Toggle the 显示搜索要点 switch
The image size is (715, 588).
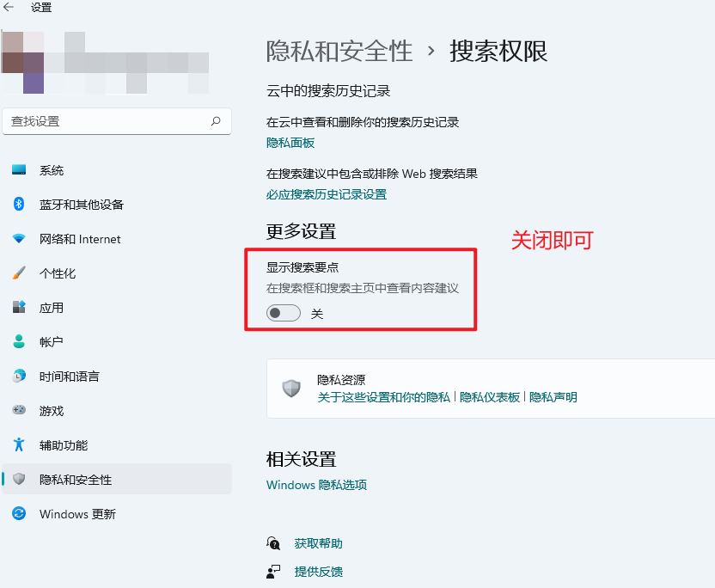(x=284, y=314)
